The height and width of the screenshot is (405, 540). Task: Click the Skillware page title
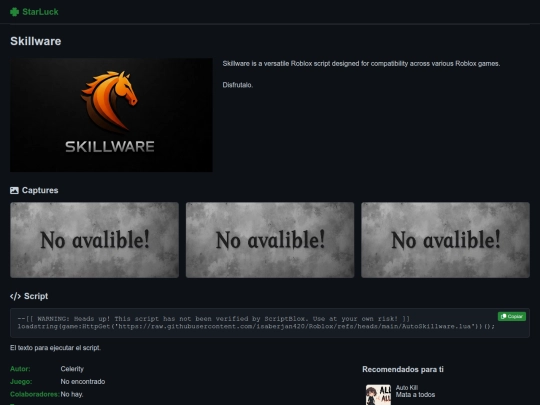pyautogui.click(x=36, y=41)
